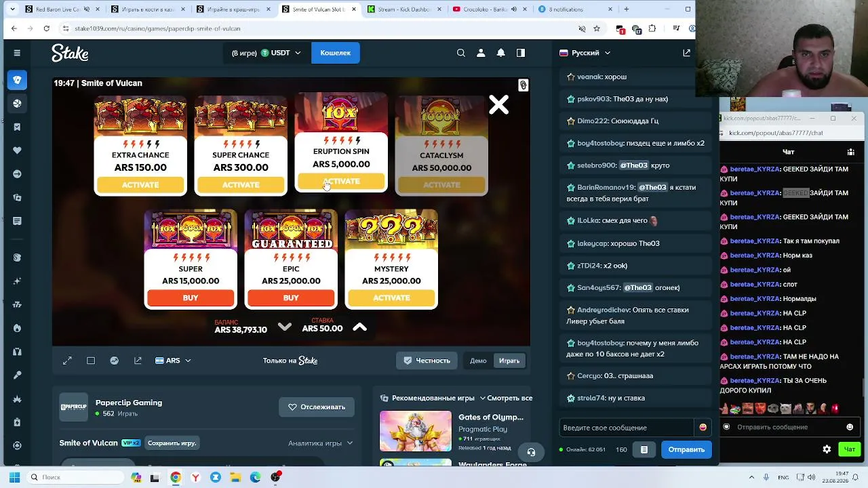Switch to Red Baron Live tab
The width and height of the screenshot is (868, 488).
pyautogui.click(x=61, y=9)
